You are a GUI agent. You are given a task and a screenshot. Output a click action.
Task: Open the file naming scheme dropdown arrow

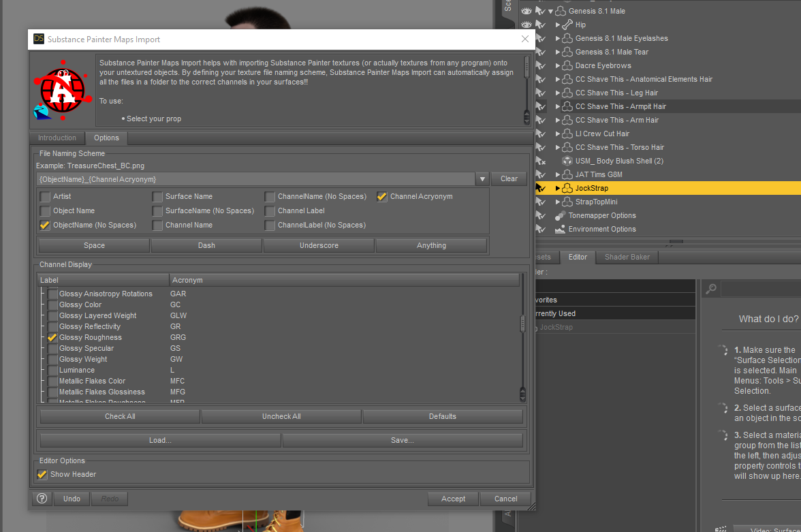point(482,179)
